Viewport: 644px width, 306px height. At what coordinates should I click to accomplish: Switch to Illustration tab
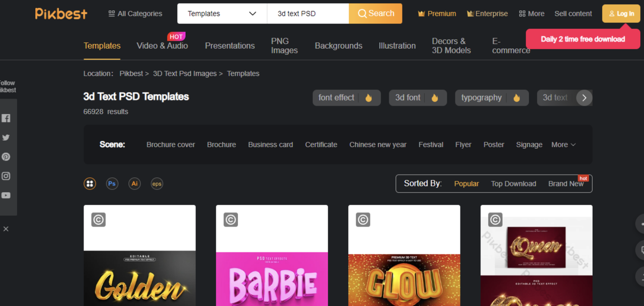pos(397,46)
